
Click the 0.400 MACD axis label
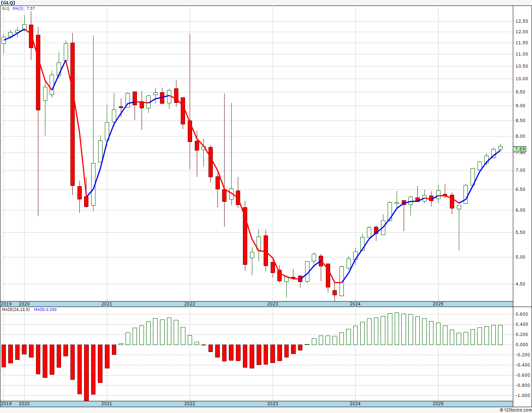tap(521, 324)
